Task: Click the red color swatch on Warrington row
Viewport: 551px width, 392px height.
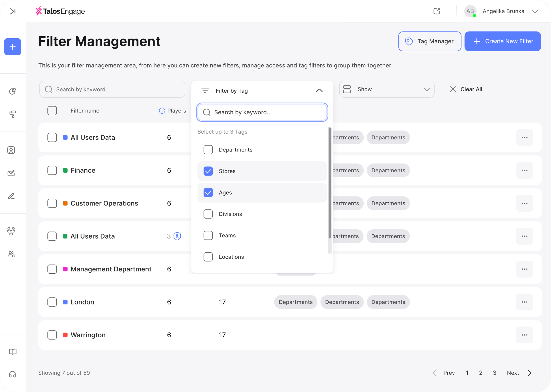Action: [65, 335]
